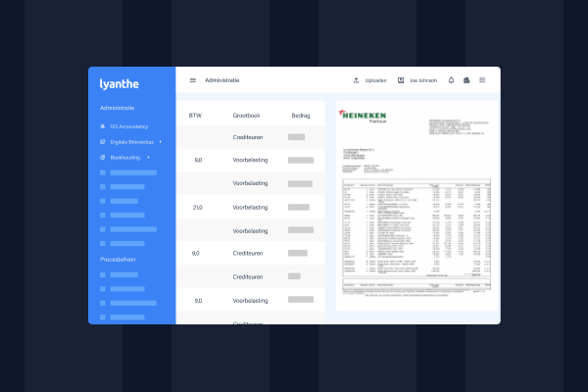This screenshot has width=588, height=392.
Task: Click the upload icon in the header
Action: (x=356, y=80)
